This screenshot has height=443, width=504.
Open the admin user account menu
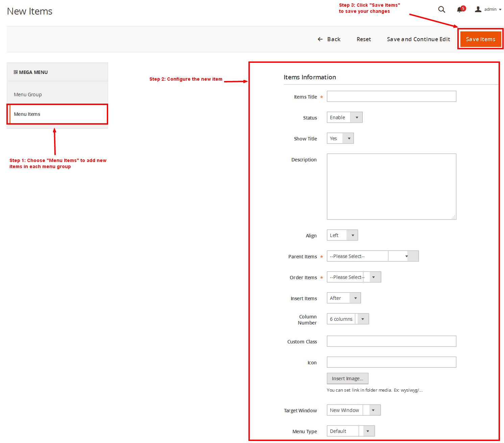point(488,9)
